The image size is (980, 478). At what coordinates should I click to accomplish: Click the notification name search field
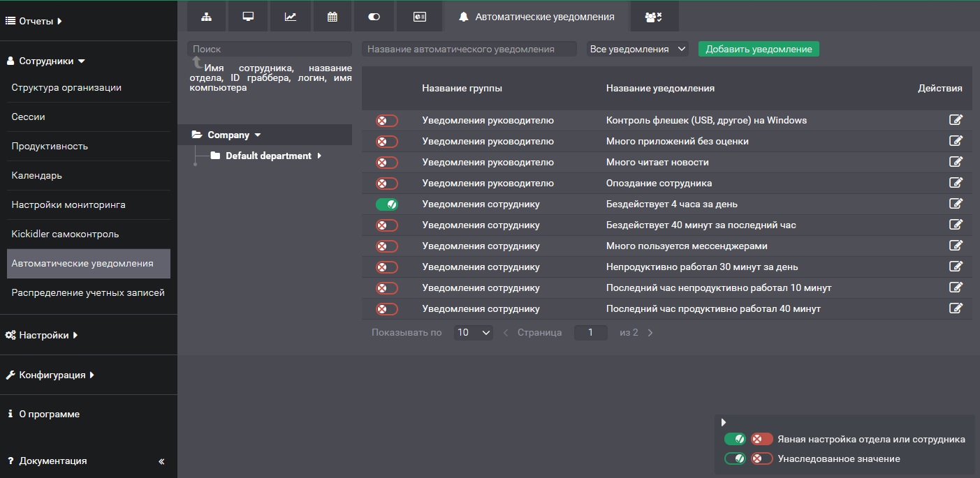click(469, 49)
